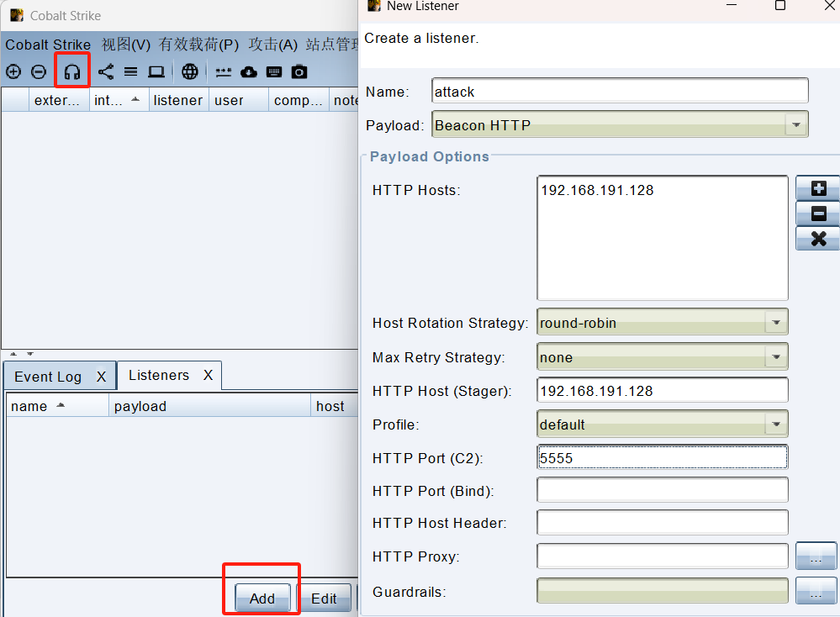The width and height of the screenshot is (840, 617).
Task: Click the HTTP Host (Stager) field
Action: coord(662,390)
